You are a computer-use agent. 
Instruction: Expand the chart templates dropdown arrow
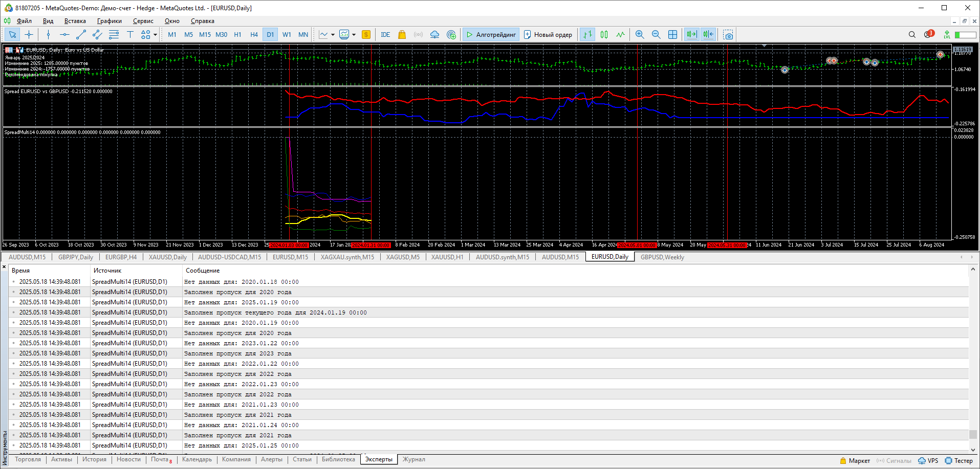click(354, 35)
